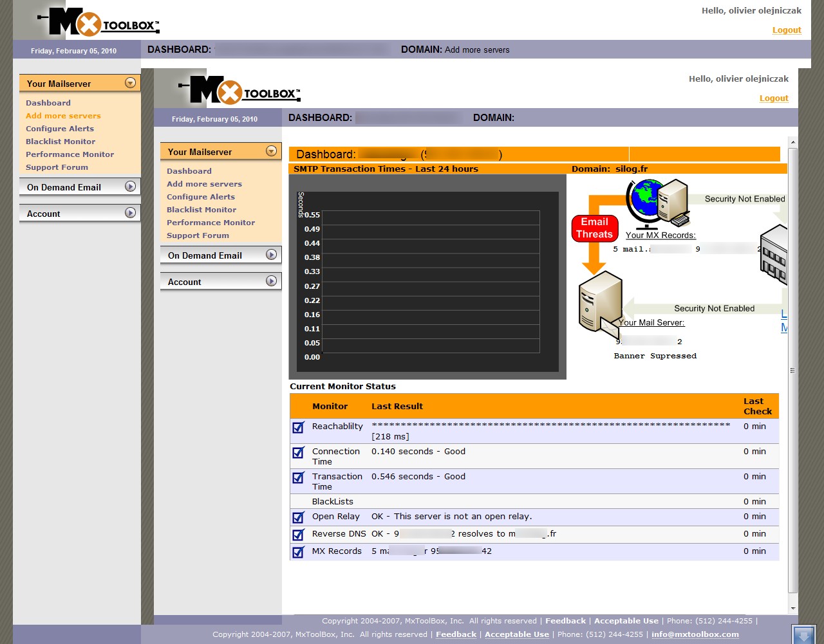The height and width of the screenshot is (644, 824).
Task: Click the SMTP Transaction Times chart
Action: click(x=427, y=277)
